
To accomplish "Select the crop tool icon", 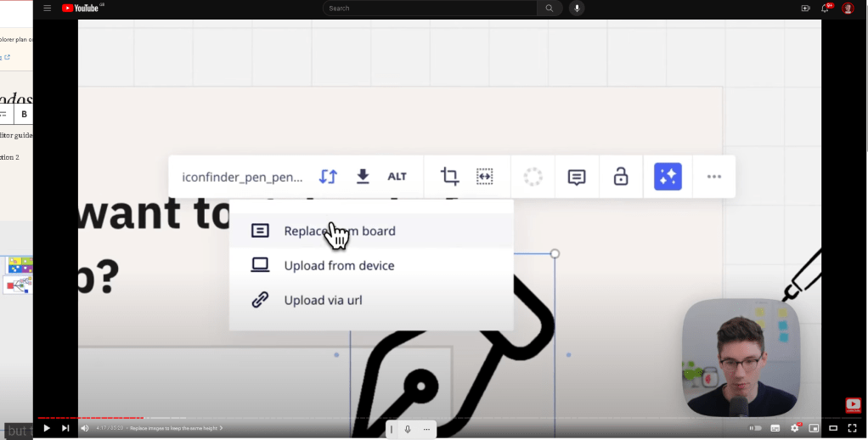I will click(449, 177).
